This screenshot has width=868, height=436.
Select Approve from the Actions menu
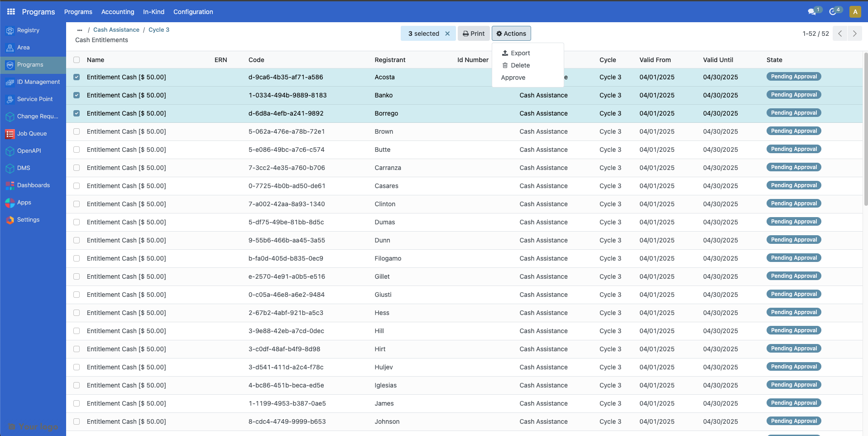[x=513, y=78]
